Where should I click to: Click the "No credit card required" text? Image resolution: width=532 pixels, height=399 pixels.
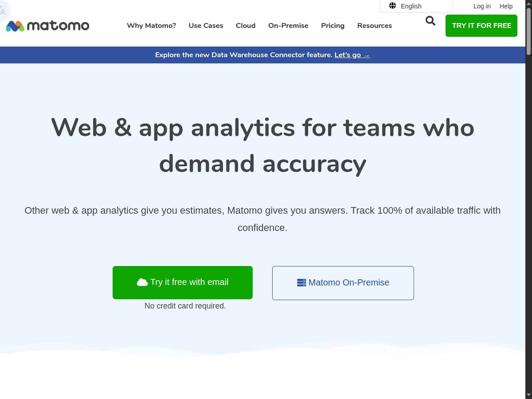click(x=185, y=306)
